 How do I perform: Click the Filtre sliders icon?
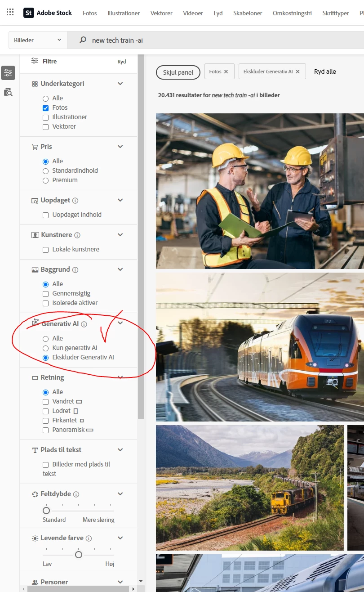coord(35,61)
